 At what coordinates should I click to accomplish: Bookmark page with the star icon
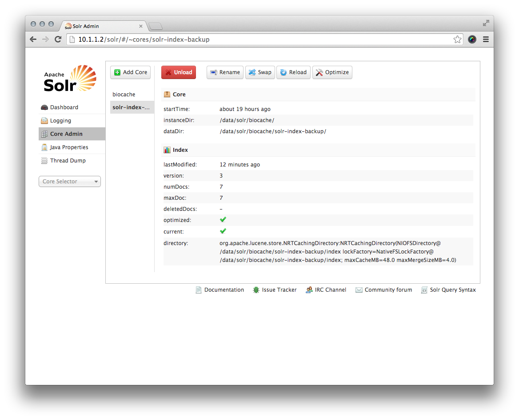(457, 40)
